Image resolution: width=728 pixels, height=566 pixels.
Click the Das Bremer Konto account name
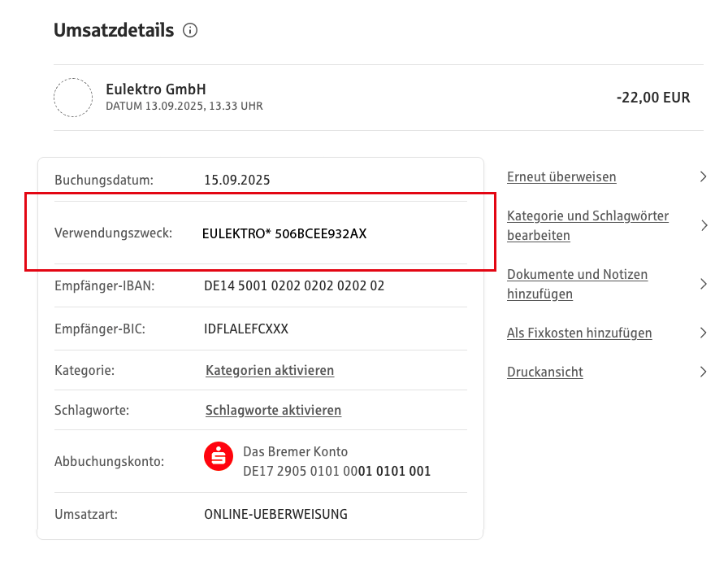pos(295,451)
